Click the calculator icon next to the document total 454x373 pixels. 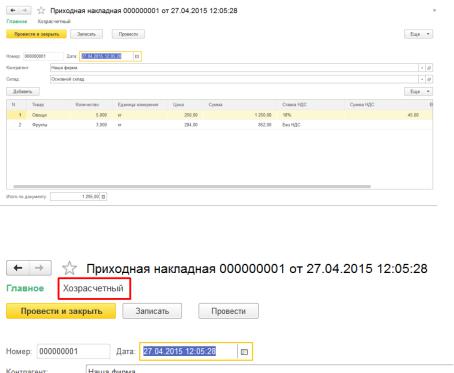103,197
